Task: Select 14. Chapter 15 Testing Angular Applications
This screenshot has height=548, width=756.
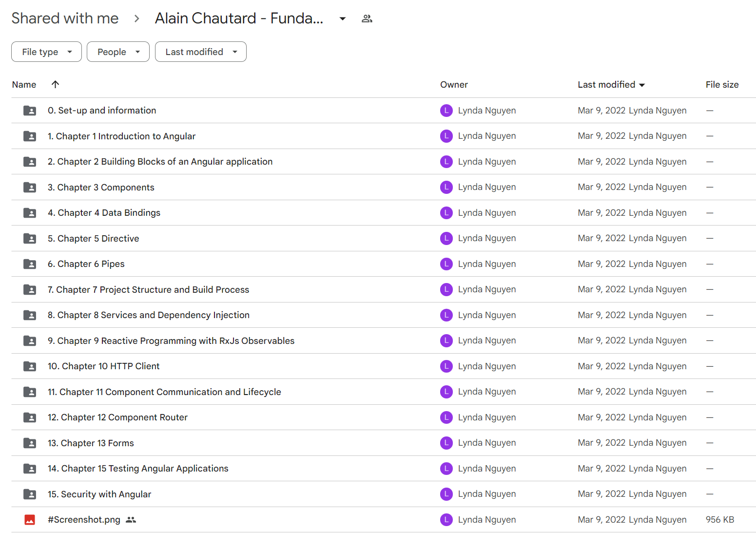Action: [x=138, y=469]
